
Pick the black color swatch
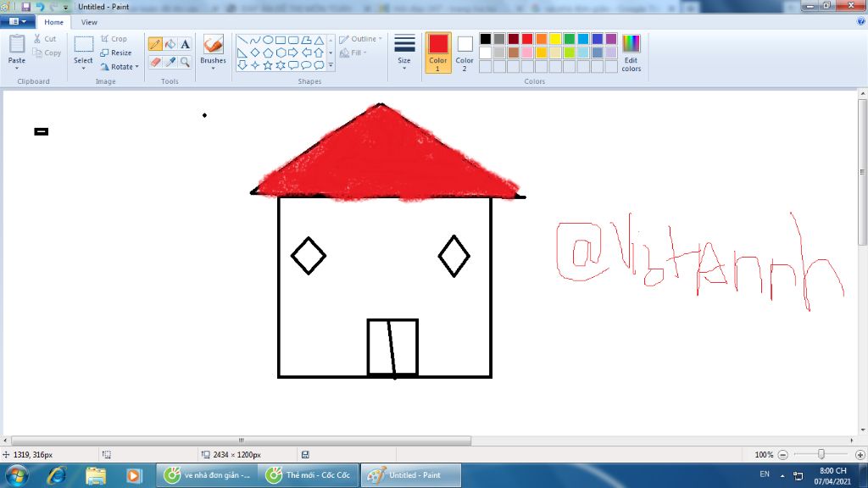pyautogui.click(x=486, y=39)
